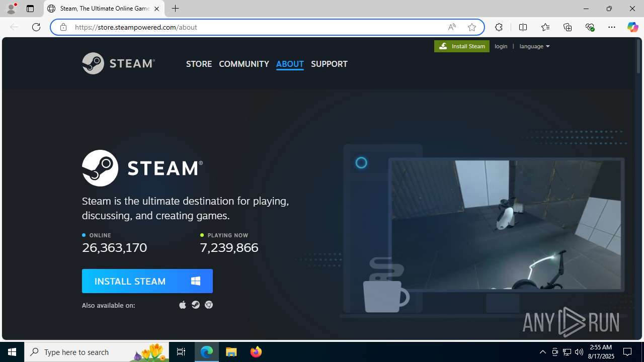The width and height of the screenshot is (644, 362).
Task: Expand the language dropdown
Action: (x=534, y=46)
